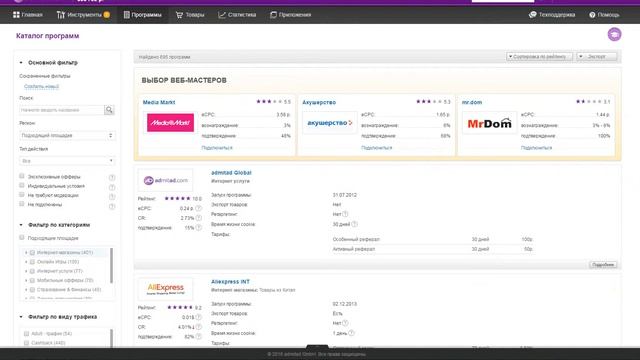
Task: Help icon next to Индивидуальные условия
Action: coord(112,187)
